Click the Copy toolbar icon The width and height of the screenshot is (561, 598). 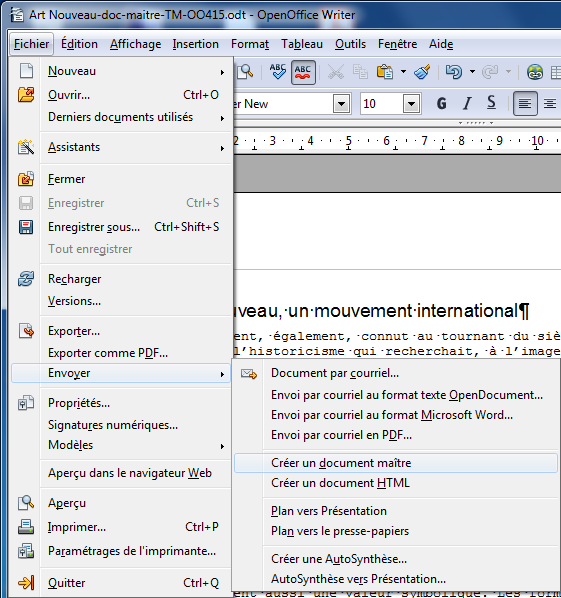360,72
